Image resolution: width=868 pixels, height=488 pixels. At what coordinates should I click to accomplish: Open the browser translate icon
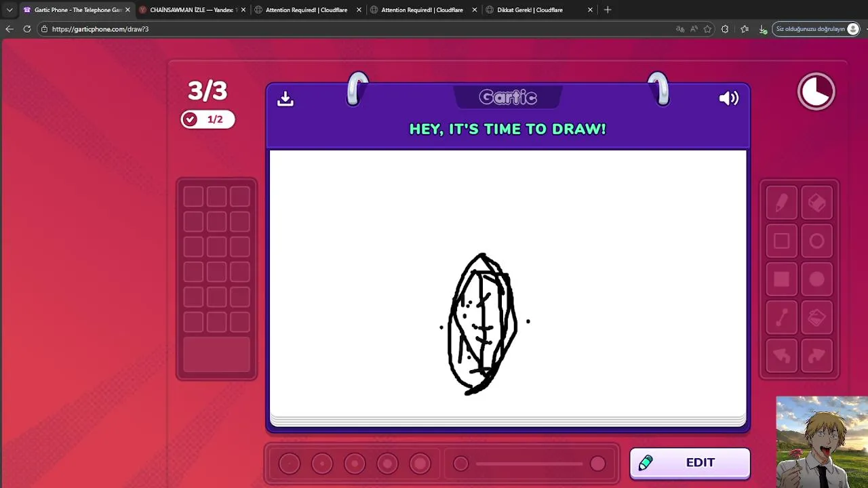(680, 29)
